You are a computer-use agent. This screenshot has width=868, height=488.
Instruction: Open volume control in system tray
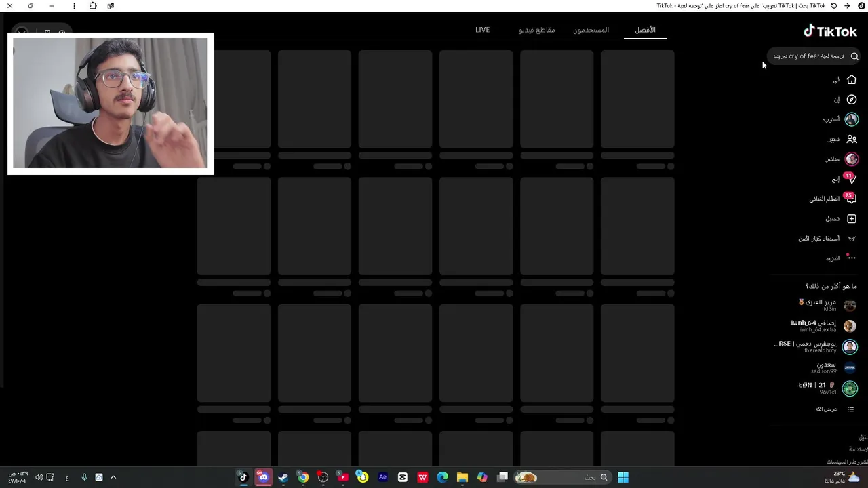tap(39, 477)
